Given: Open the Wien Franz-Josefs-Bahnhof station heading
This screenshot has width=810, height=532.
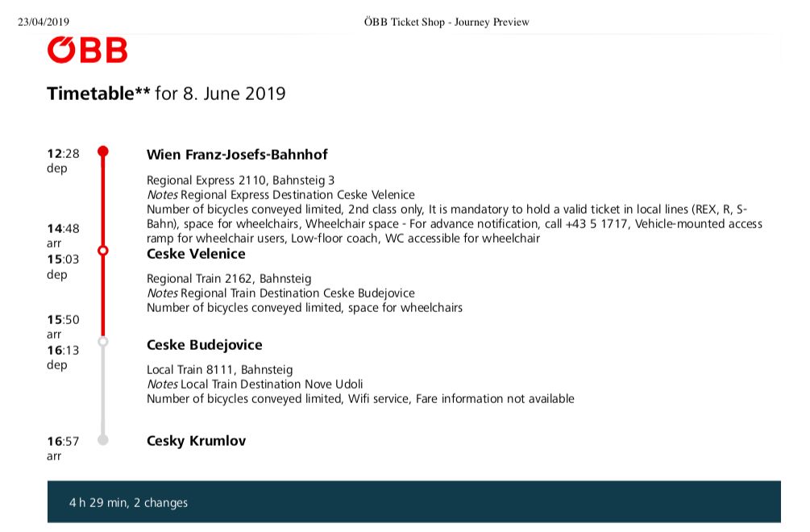Looking at the screenshot, I should coord(237,155).
